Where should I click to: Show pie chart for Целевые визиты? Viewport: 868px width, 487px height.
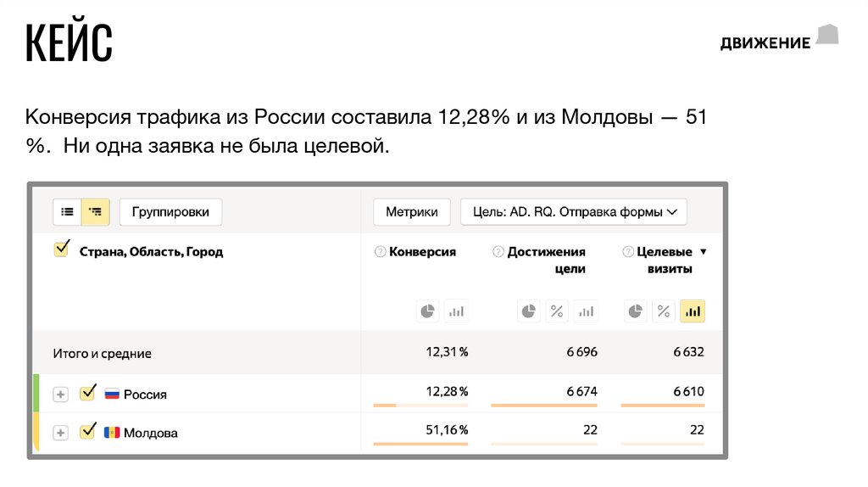pos(635,311)
